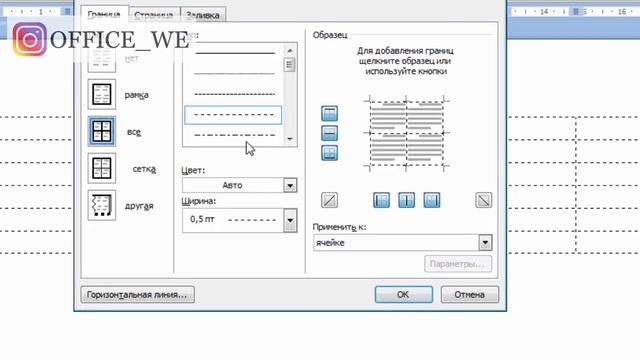Select the highlighted dashed line style
The width and height of the screenshot is (640, 360).
point(233,115)
